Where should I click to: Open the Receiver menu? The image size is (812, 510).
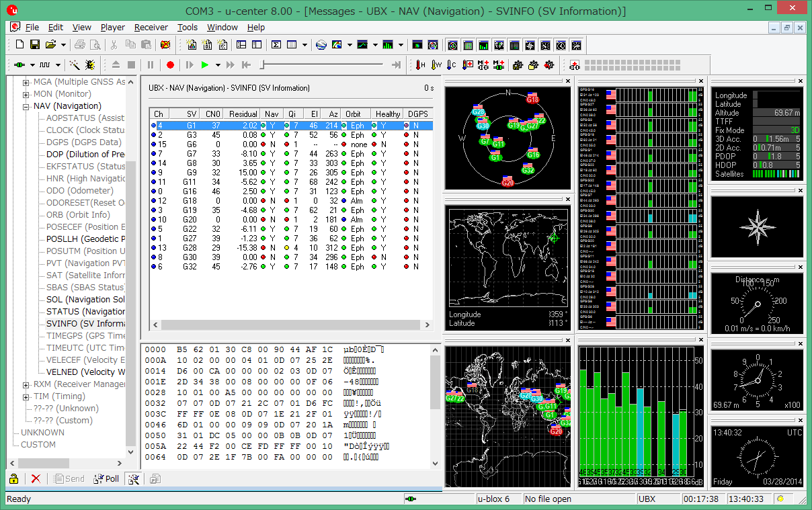pos(151,27)
